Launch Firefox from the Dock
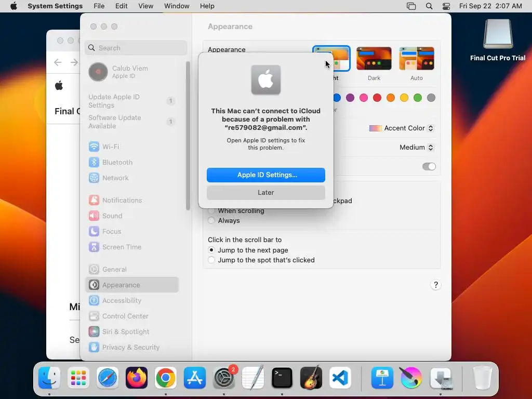This screenshot has width=532, height=399. pos(137,378)
